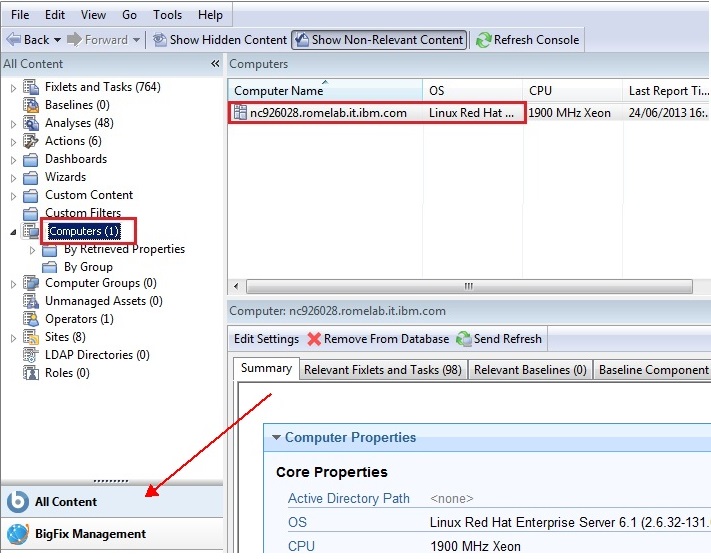
Task: Expand the Sites tree node
Action: pyautogui.click(x=13, y=338)
